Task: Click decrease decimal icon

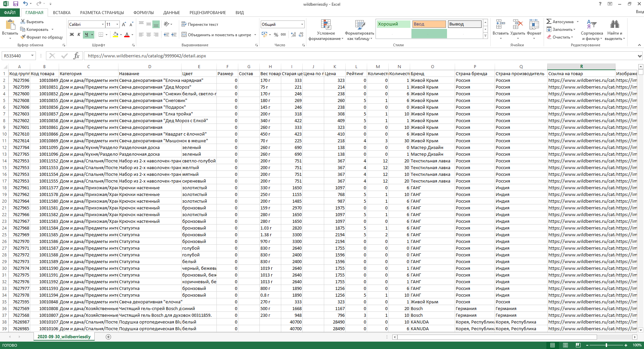Action: (301, 35)
